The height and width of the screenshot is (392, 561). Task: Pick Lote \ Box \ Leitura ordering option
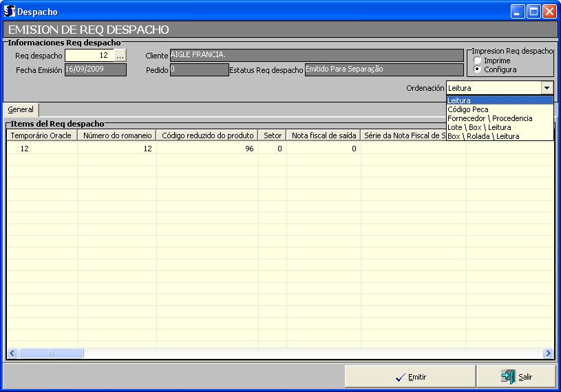(x=479, y=127)
